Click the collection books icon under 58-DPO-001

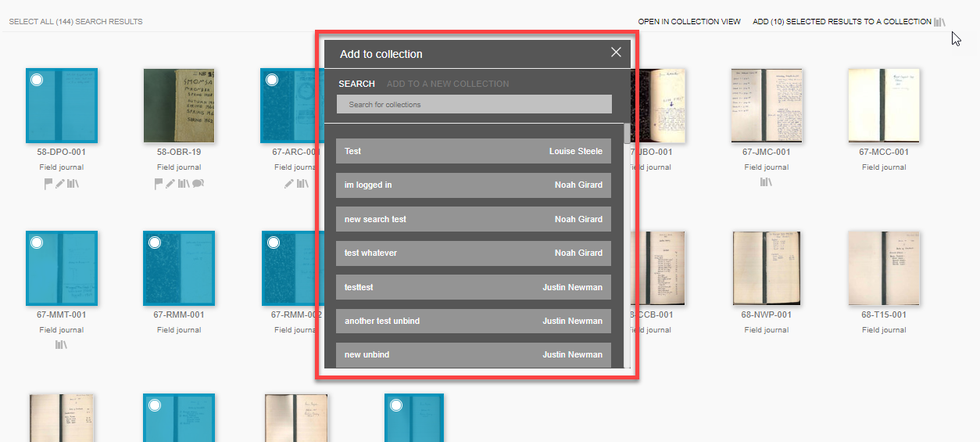(x=73, y=184)
